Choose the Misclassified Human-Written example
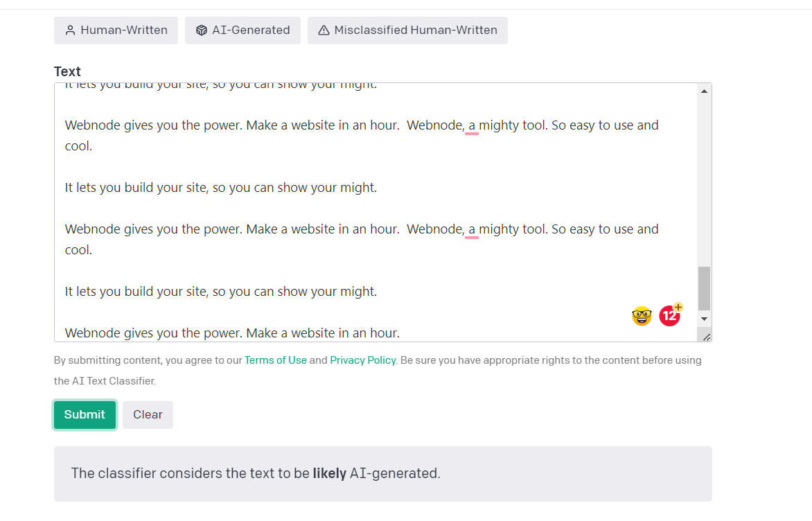This screenshot has height=521, width=812. [407, 30]
